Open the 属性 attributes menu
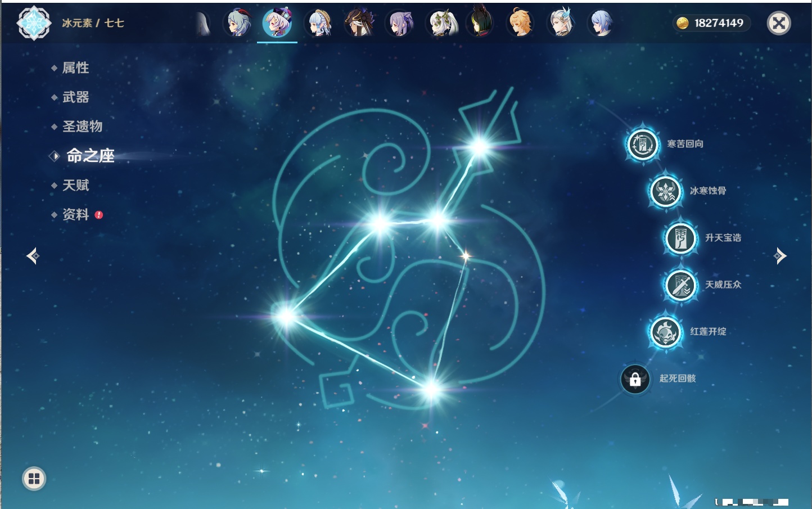This screenshot has width=812, height=509. [75, 68]
